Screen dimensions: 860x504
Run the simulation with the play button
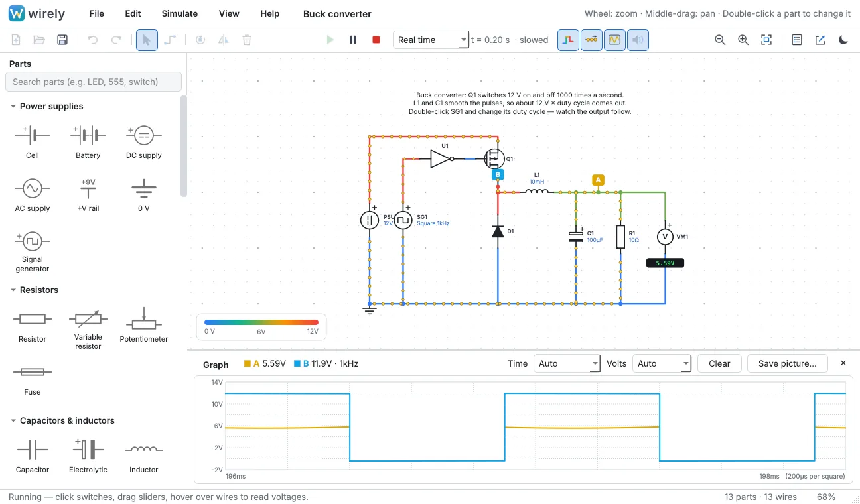[330, 40]
